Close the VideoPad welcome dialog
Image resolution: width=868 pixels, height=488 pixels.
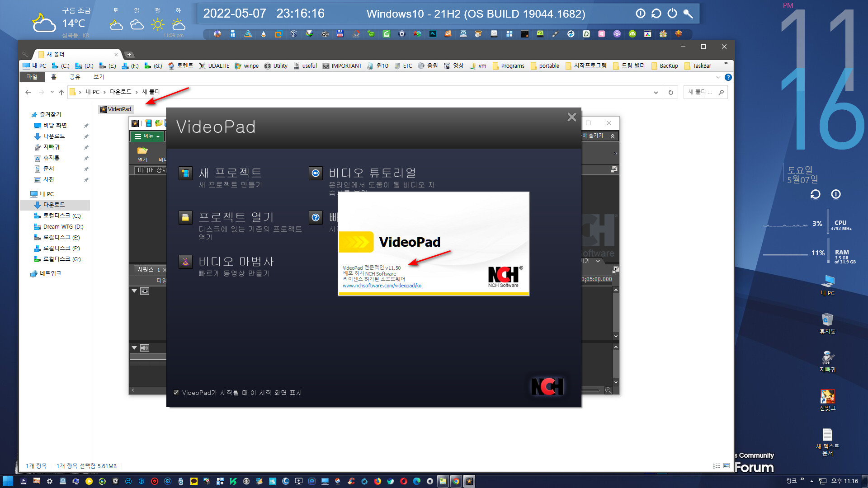coord(571,117)
